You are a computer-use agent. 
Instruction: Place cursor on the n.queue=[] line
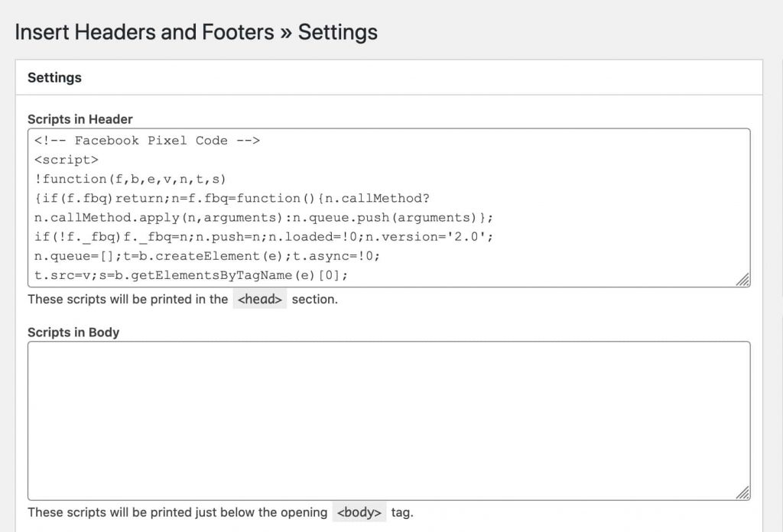tap(206, 255)
